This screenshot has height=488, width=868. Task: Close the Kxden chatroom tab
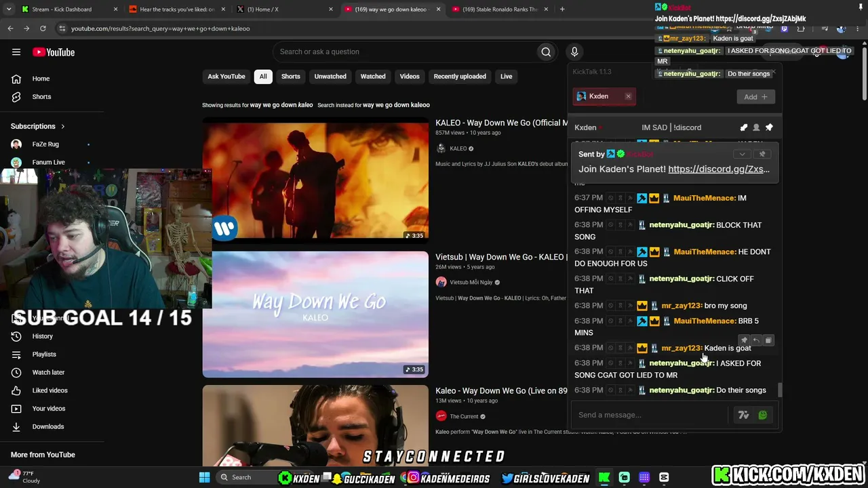(629, 96)
